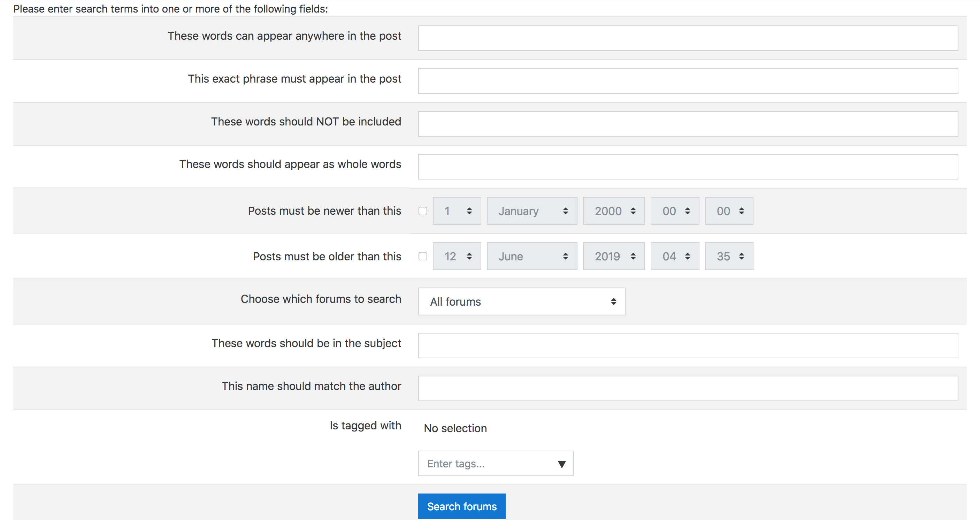Open the minute dropdown showing 35
Image resolution: width=980 pixels, height=520 pixels.
tap(729, 256)
